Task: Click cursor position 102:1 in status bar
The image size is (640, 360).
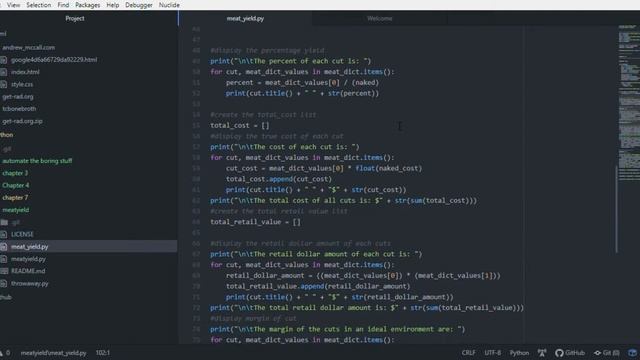Action: [102, 353]
